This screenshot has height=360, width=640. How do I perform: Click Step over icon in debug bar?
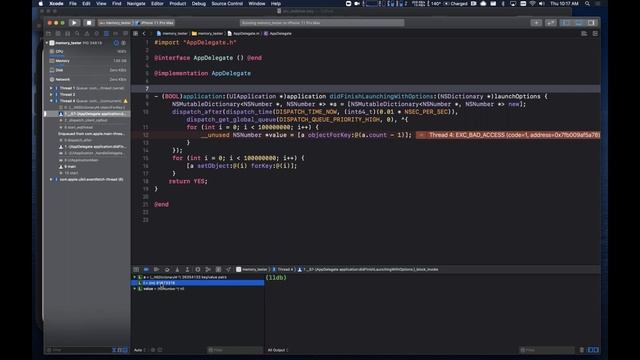tap(167, 269)
